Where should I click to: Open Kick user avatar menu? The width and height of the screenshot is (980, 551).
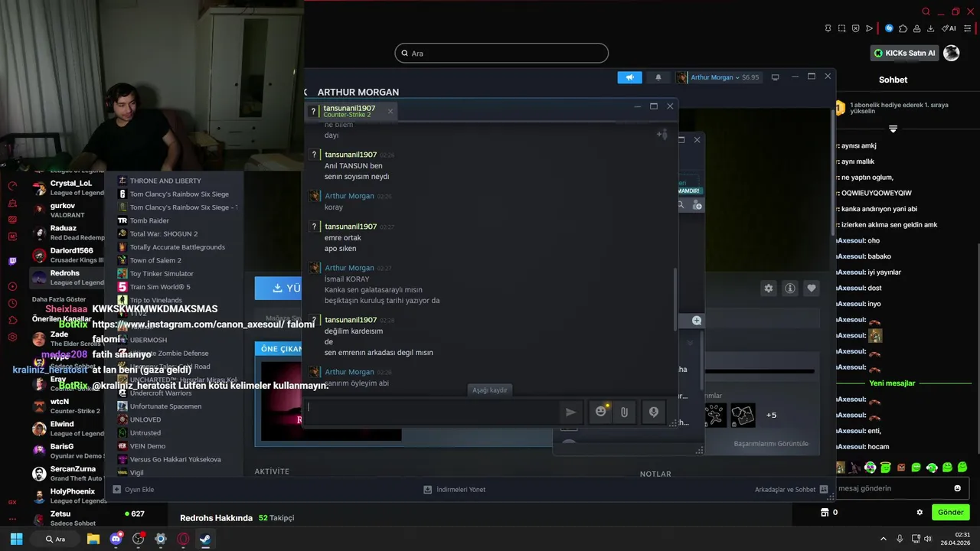951,53
